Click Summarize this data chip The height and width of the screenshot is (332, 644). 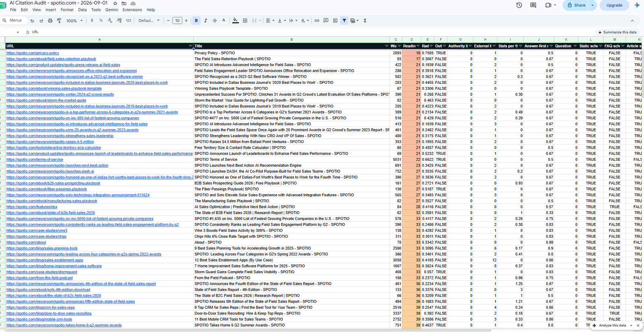point(617,32)
